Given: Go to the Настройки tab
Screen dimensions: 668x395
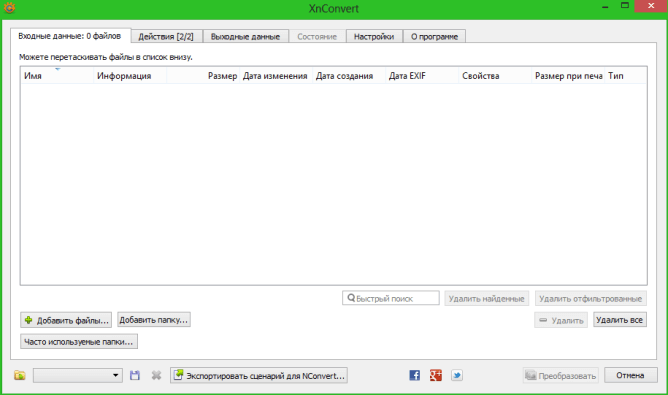Looking at the screenshot, I should 374,37.
